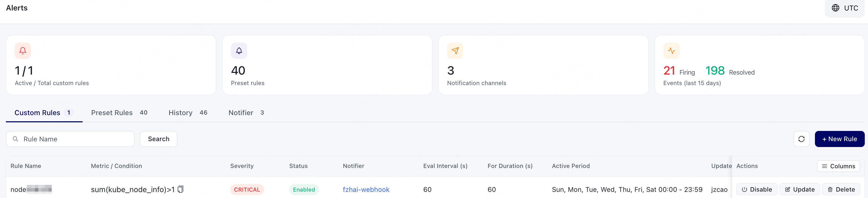Click the Active Period column header
Viewport: 868px width, 198px height.
[x=571, y=166]
